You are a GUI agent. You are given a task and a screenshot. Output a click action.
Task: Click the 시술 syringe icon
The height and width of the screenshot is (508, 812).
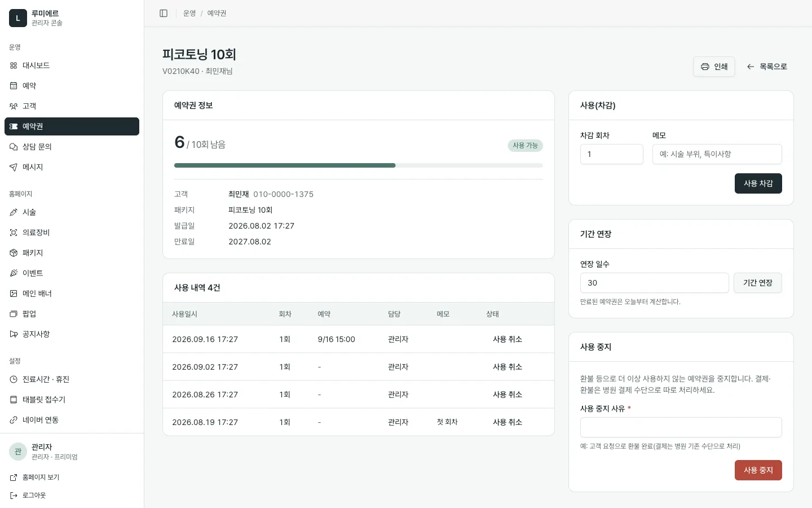[x=14, y=212]
